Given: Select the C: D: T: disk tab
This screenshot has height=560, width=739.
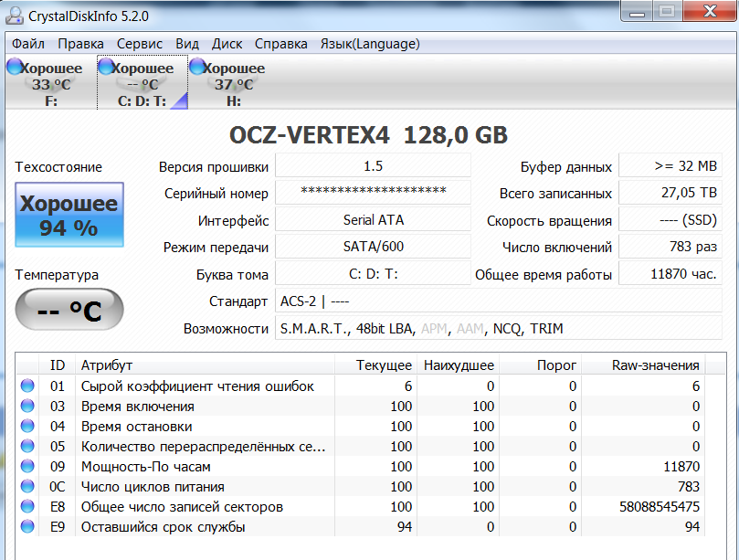Looking at the screenshot, I should point(143,83).
